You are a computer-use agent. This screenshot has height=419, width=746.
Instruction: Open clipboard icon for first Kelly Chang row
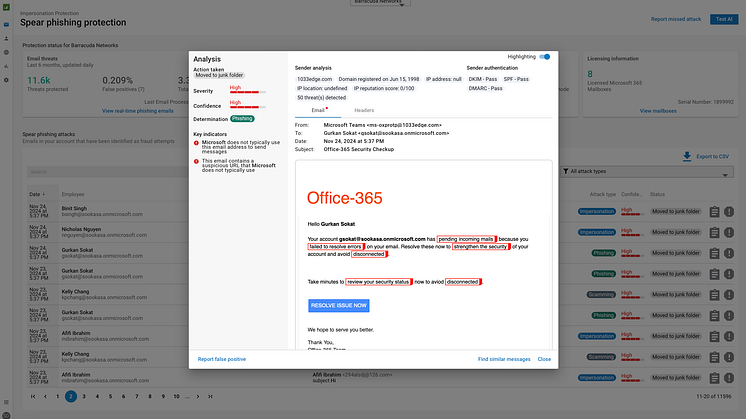click(x=714, y=295)
